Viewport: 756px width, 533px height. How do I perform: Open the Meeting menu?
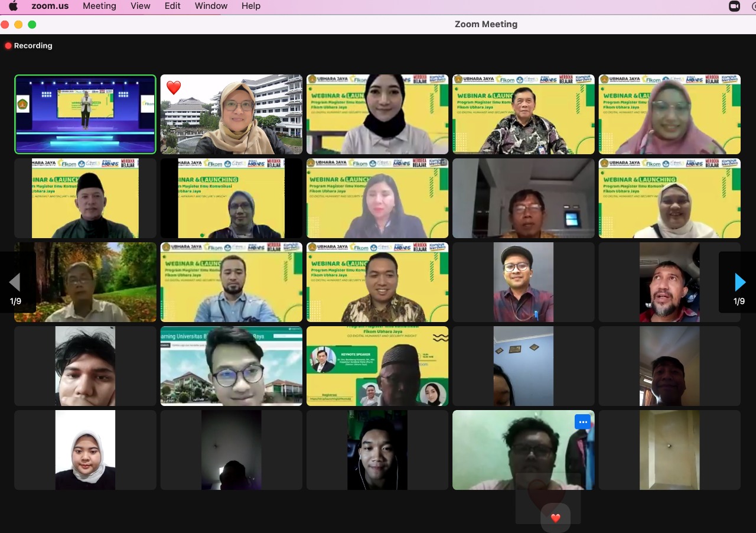click(x=99, y=6)
